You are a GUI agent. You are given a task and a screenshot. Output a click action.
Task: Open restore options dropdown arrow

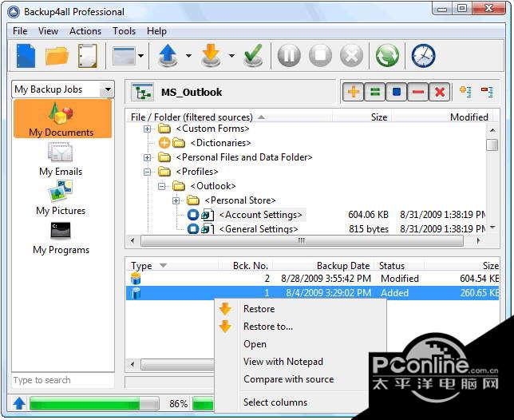(x=231, y=56)
